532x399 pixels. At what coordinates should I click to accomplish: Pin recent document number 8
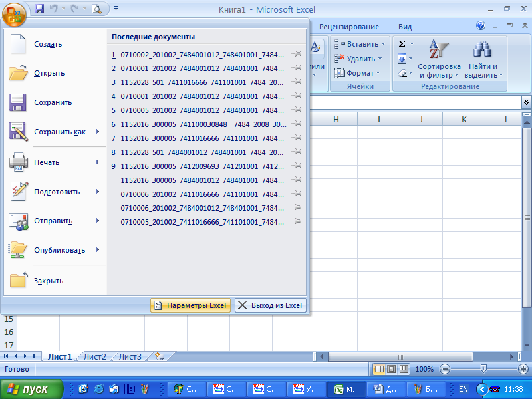click(x=297, y=152)
